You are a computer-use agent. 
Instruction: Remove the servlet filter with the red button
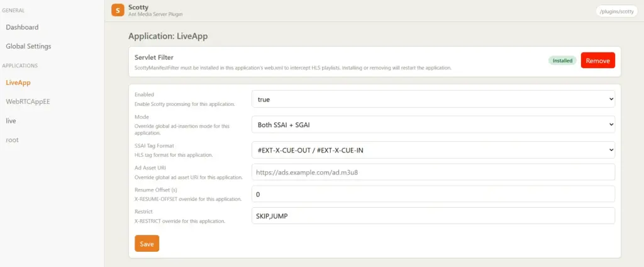tap(597, 60)
